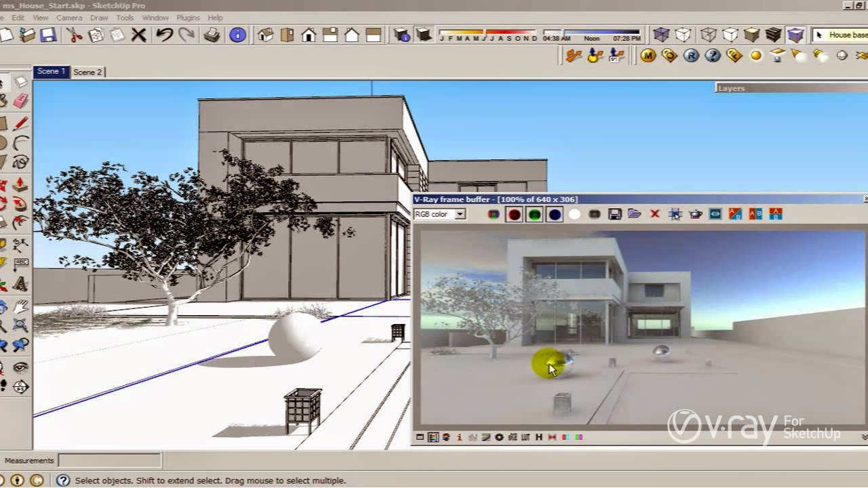This screenshot has width=868, height=488.
Task: Switch to Iso view house icon
Action: (265, 35)
